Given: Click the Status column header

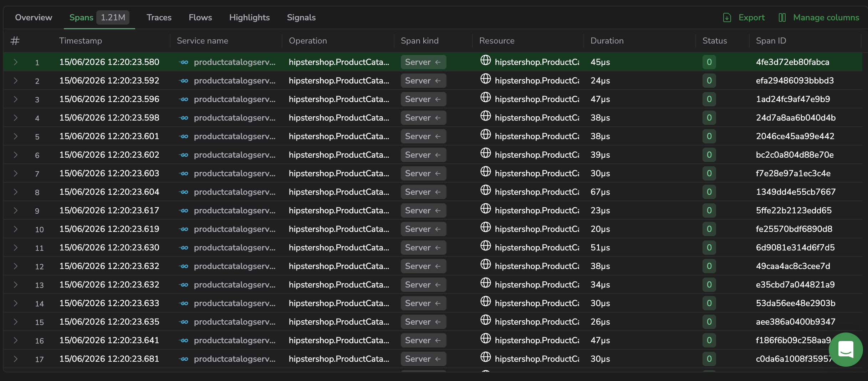Looking at the screenshot, I should 715,41.
